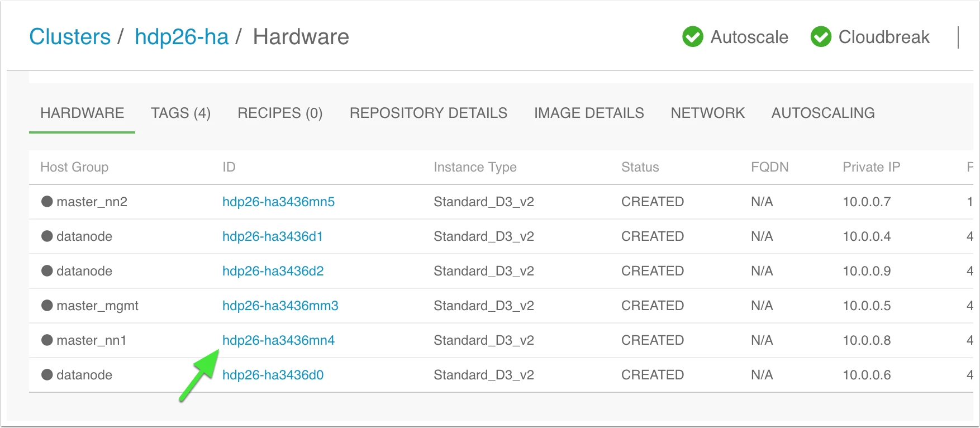This screenshot has width=980, height=428.
Task: Click status dot in the 10.0.0.4 datanode row
Action: (47, 236)
